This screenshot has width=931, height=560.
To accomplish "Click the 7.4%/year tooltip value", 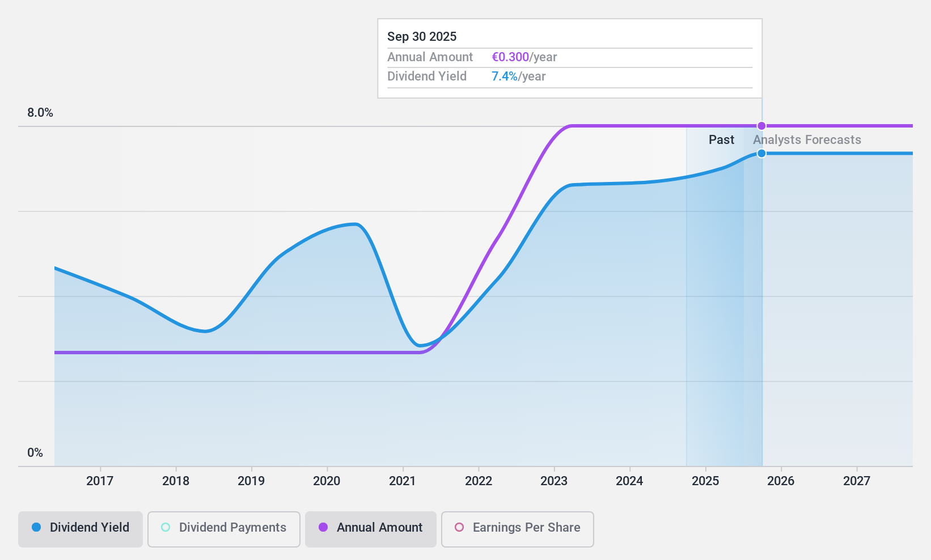I will 519,77.
